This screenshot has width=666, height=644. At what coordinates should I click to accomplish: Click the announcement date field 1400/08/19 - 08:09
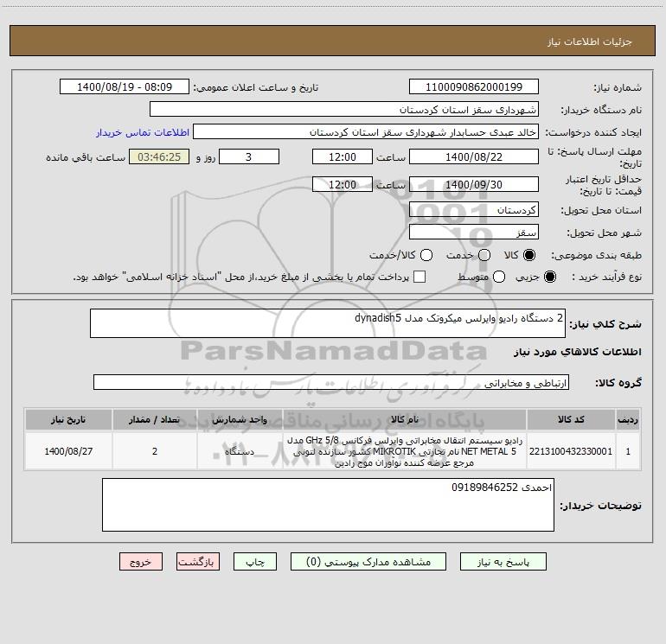(124, 87)
